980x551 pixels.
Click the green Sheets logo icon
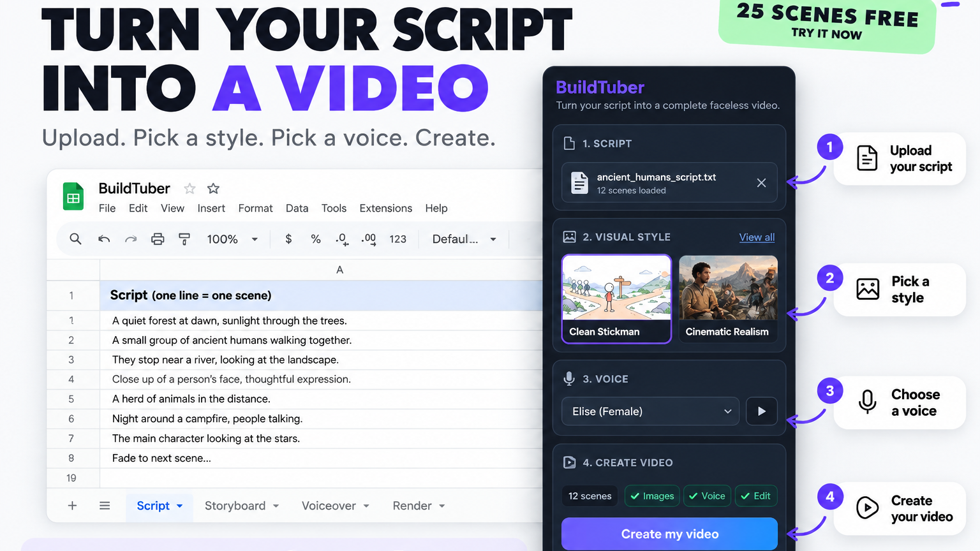point(73,196)
